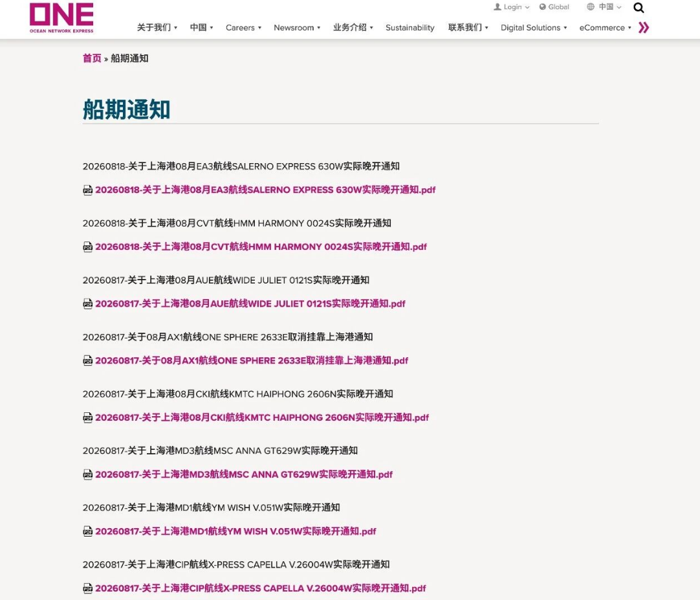Viewport: 700px width, 600px height.
Task: Go to the Global site link
Action: (x=554, y=6)
